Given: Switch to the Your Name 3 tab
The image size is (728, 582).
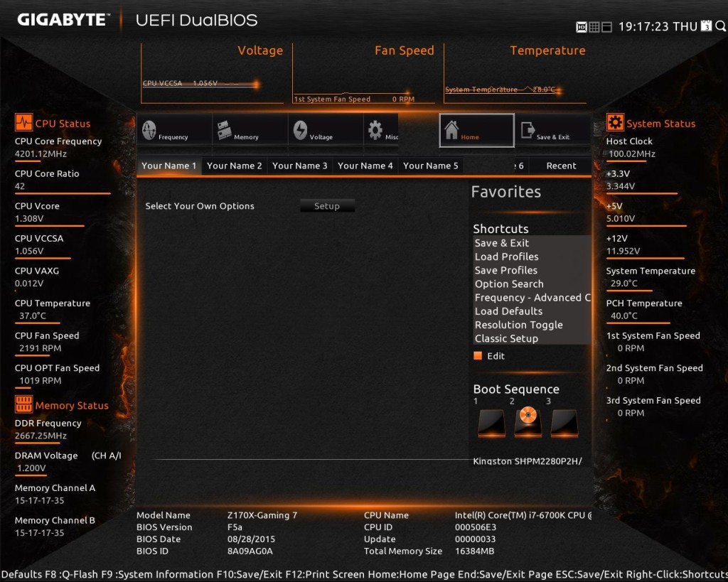Looking at the screenshot, I should [299, 166].
